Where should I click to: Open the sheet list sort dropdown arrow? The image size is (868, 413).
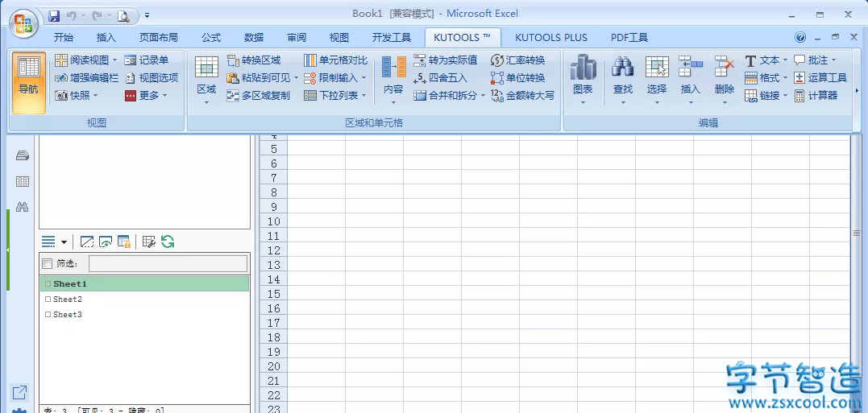pos(64,242)
